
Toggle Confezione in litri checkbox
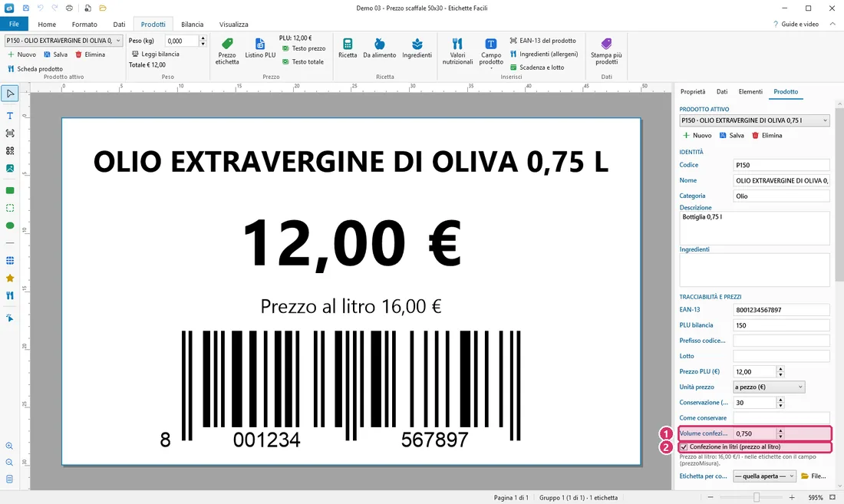click(x=684, y=447)
